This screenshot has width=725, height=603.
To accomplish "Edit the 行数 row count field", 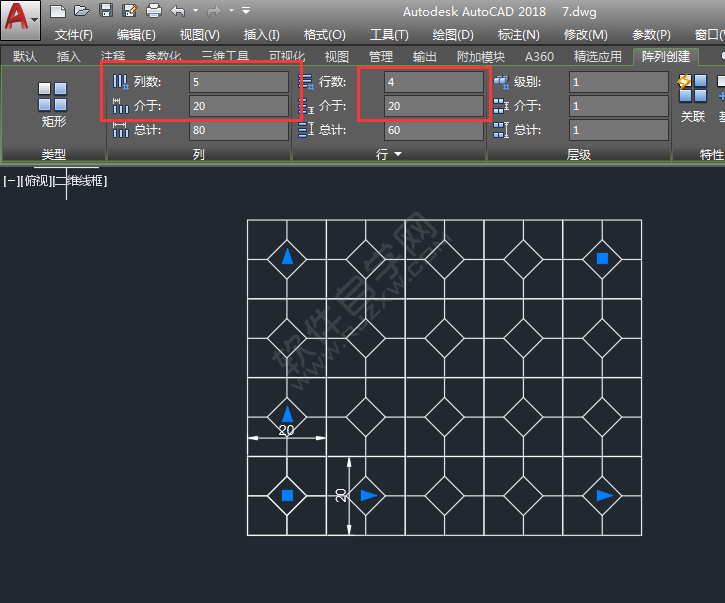I will coord(434,82).
